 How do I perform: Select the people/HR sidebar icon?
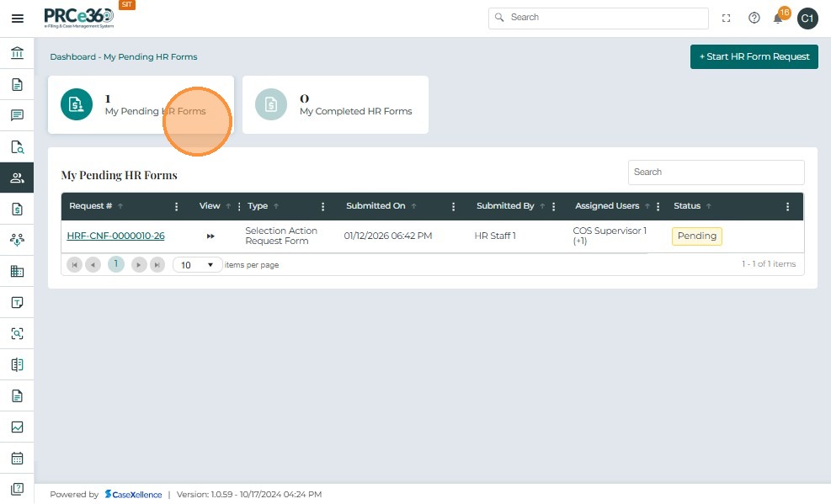click(x=17, y=178)
